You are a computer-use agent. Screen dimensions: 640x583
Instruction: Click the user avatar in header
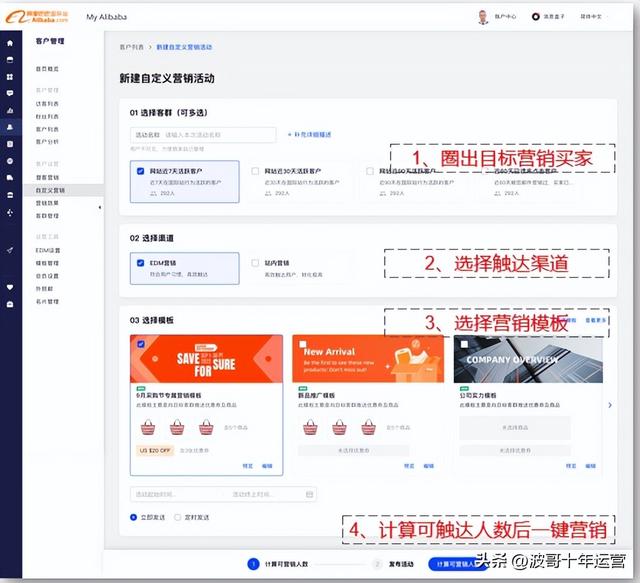[x=483, y=17]
